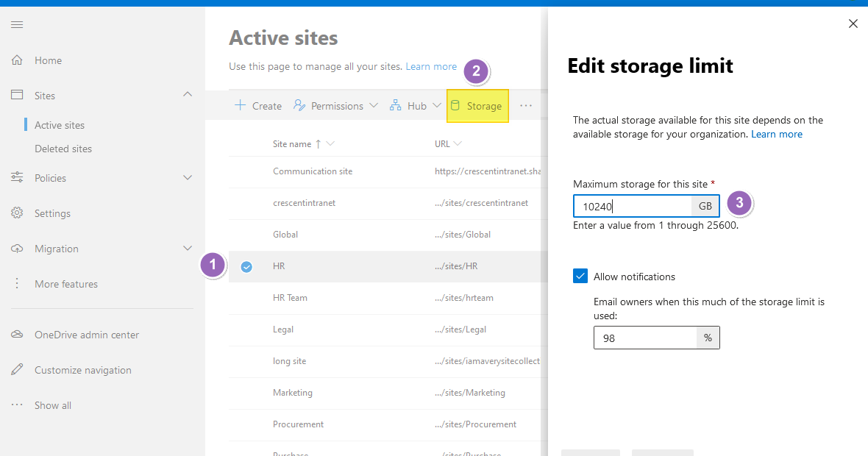The height and width of the screenshot is (456, 868).
Task: Click the Policies sliders icon
Action: pos(17,178)
